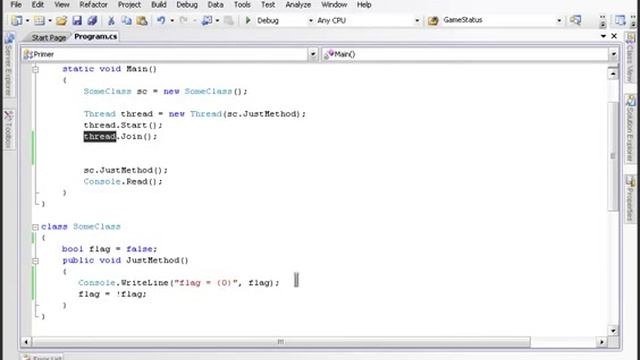Open the Primer types dropdown

tap(313, 54)
